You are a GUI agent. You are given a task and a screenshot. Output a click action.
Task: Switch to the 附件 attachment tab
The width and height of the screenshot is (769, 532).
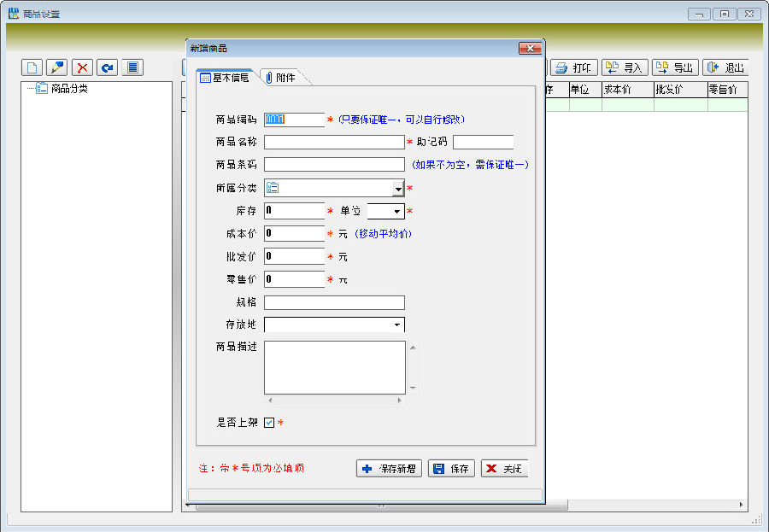coord(281,78)
